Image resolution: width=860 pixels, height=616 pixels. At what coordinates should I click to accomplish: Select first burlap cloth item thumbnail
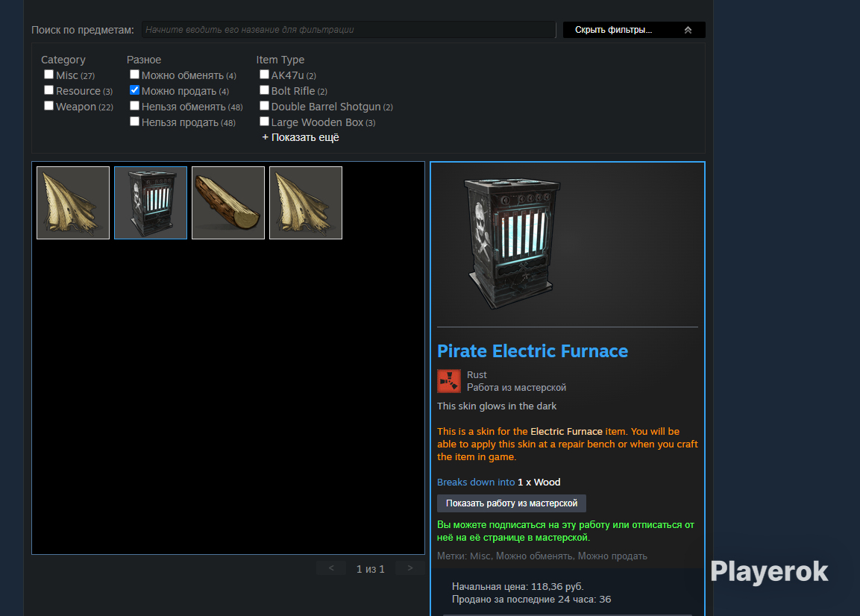pyautogui.click(x=73, y=203)
